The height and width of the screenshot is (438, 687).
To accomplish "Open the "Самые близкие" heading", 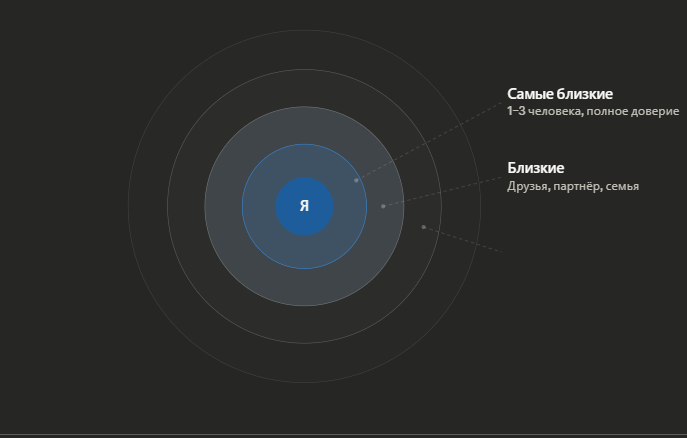I will [x=559, y=94].
